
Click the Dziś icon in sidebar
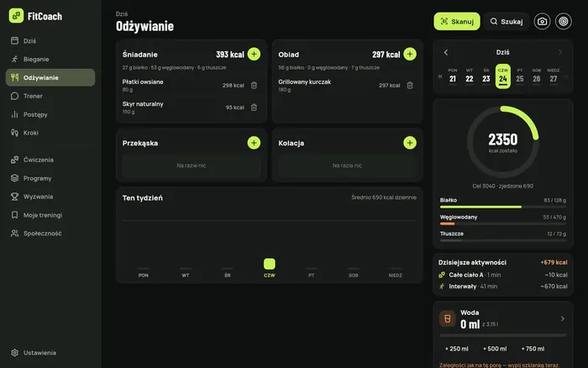pos(14,40)
